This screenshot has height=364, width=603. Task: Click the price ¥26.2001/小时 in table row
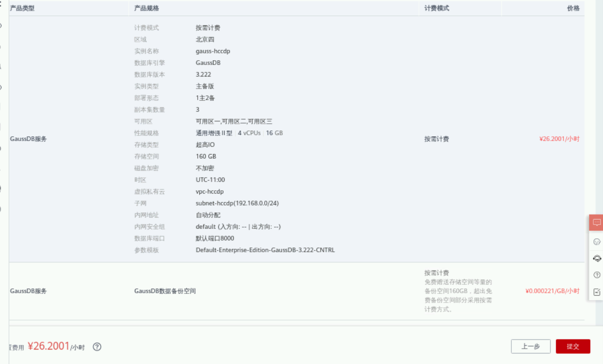point(559,139)
